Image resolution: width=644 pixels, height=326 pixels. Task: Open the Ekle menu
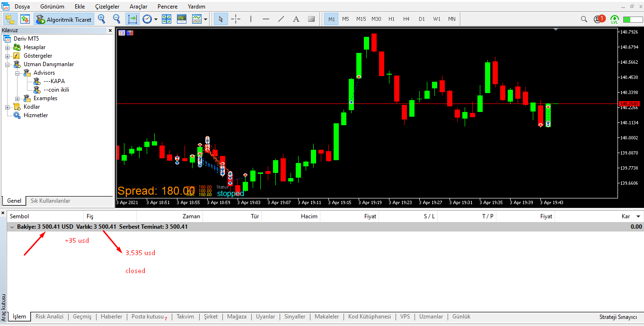[x=80, y=7]
